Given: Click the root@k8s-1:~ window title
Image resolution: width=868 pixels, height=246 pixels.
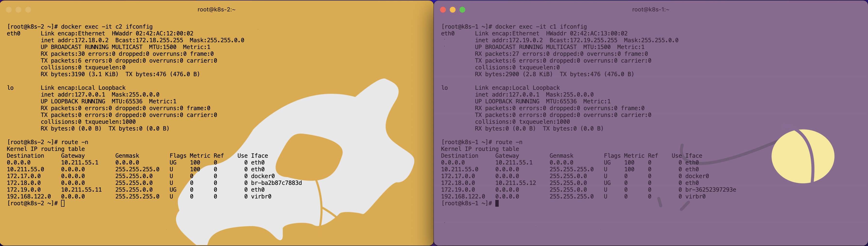Looking at the screenshot, I should point(650,9).
